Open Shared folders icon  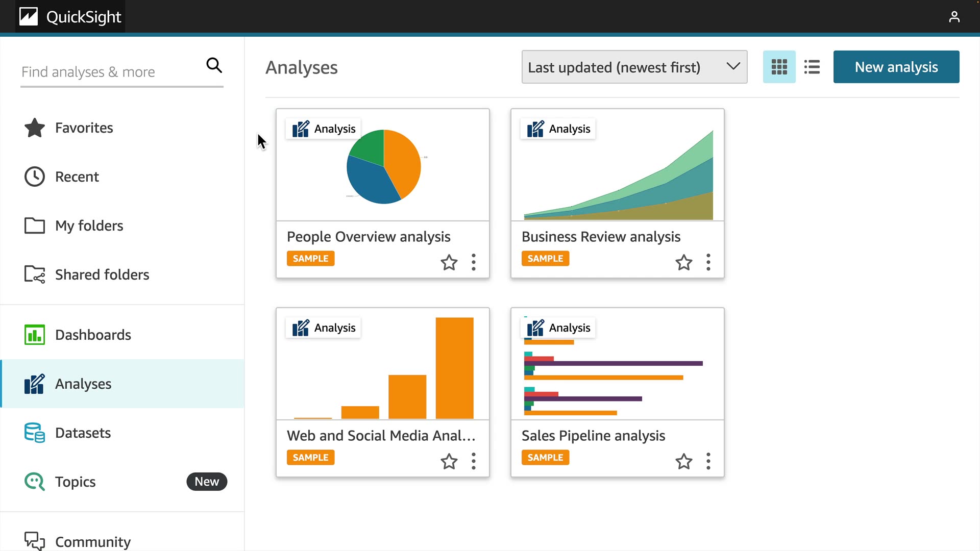tap(35, 274)
